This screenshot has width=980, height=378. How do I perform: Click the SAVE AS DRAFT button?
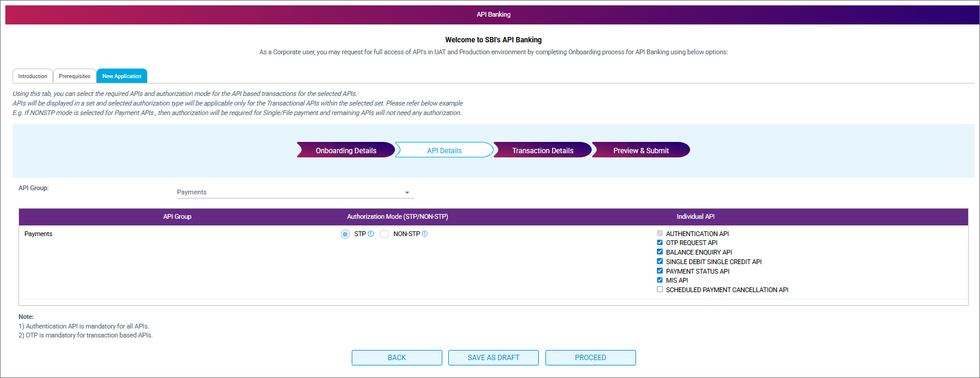(494, 358)
